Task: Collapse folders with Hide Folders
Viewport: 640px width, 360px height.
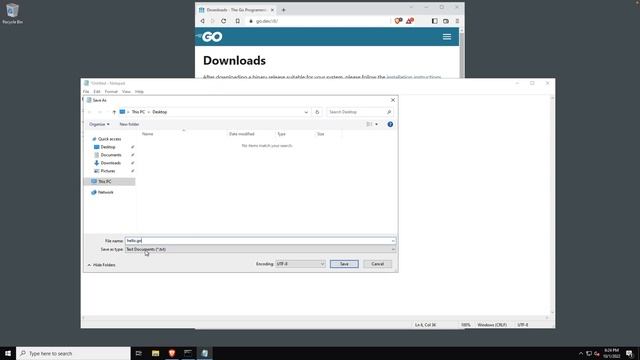Action: click(x=102, y=265)
